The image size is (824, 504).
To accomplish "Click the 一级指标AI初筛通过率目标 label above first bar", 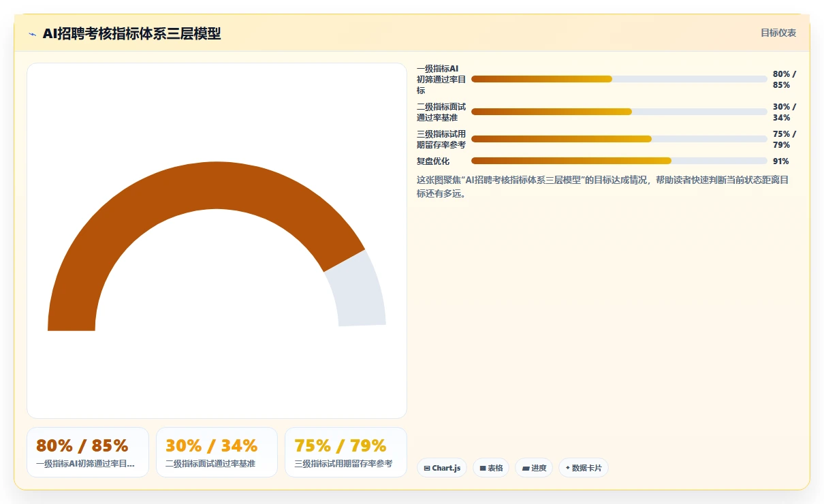I will (441, 80).
